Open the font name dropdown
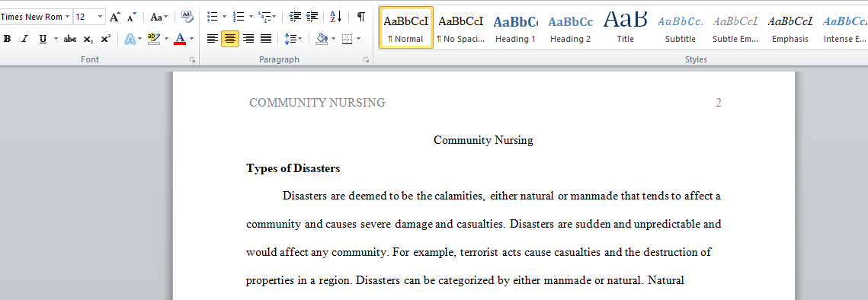 tap(68, 17)
